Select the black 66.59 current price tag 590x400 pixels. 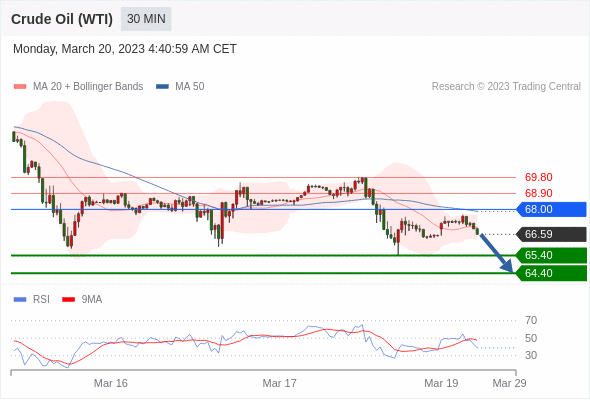(x=551, y=234)
